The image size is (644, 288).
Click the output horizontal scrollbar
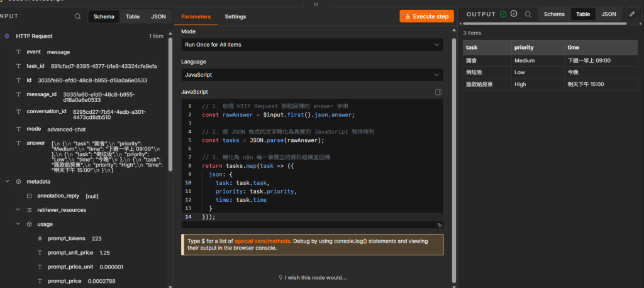544,23
